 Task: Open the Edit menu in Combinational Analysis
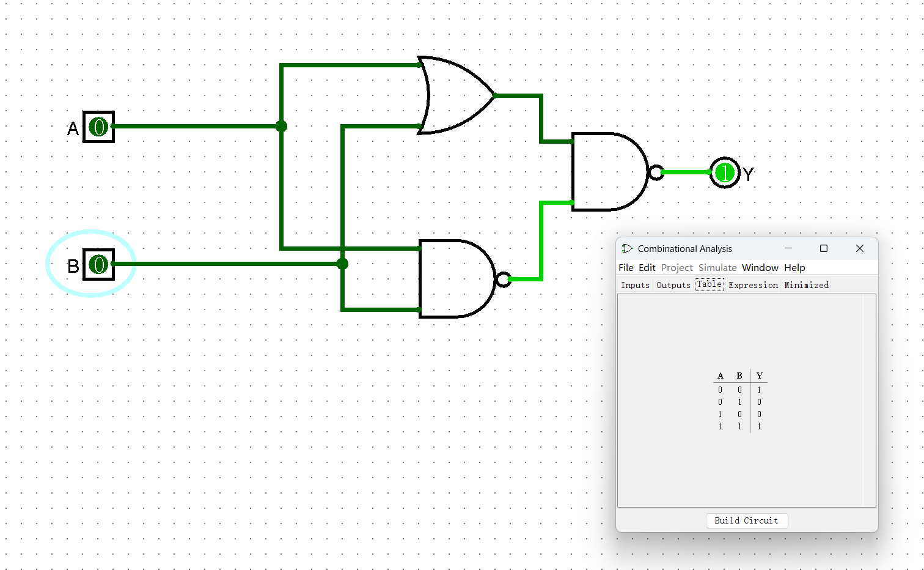647,268
